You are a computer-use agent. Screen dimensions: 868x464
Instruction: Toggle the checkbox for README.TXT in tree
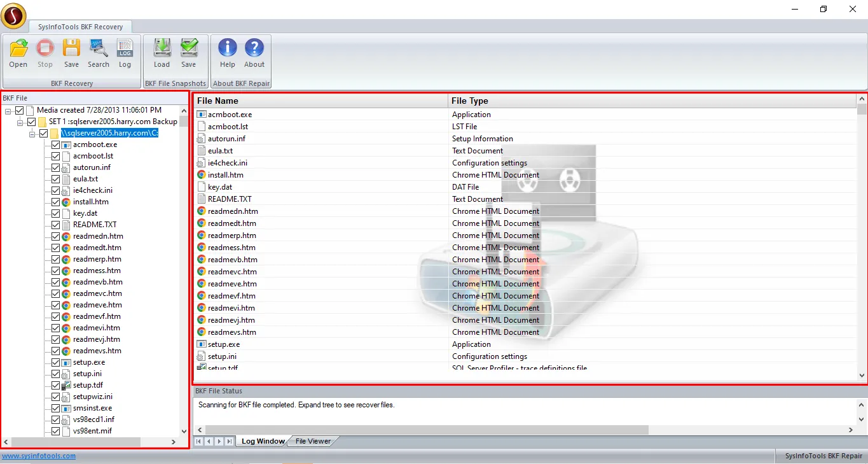coord(55,225)
